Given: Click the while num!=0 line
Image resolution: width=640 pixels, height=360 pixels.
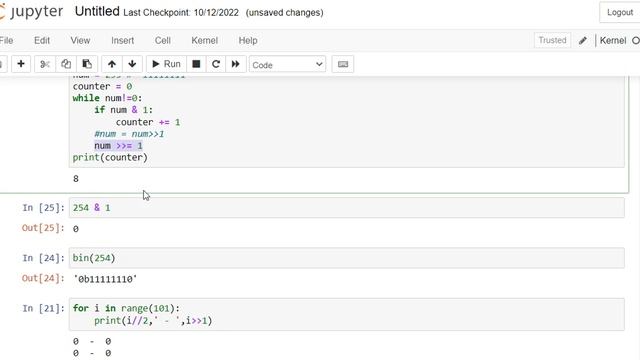Looking at the screenshot, I should click(107, 98).
